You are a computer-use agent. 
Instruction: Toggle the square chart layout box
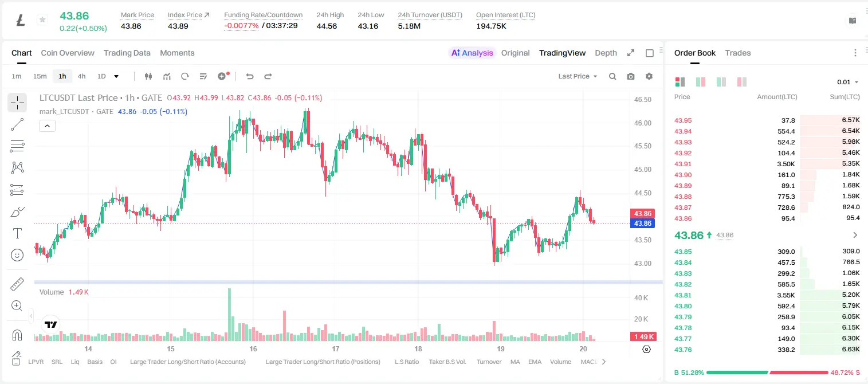coord(650,53)
